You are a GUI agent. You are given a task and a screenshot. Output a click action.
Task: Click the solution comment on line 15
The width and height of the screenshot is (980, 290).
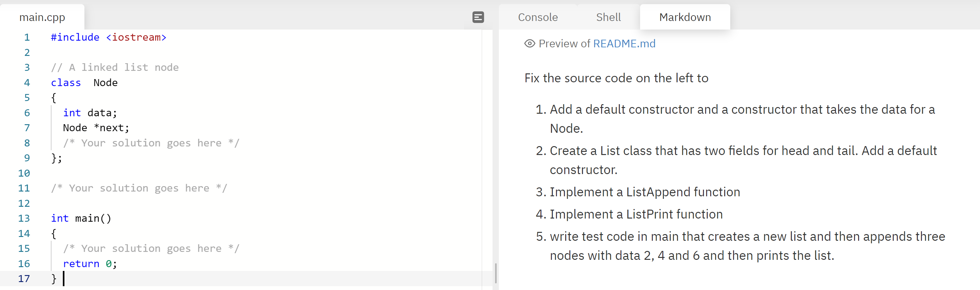(151, 248)
